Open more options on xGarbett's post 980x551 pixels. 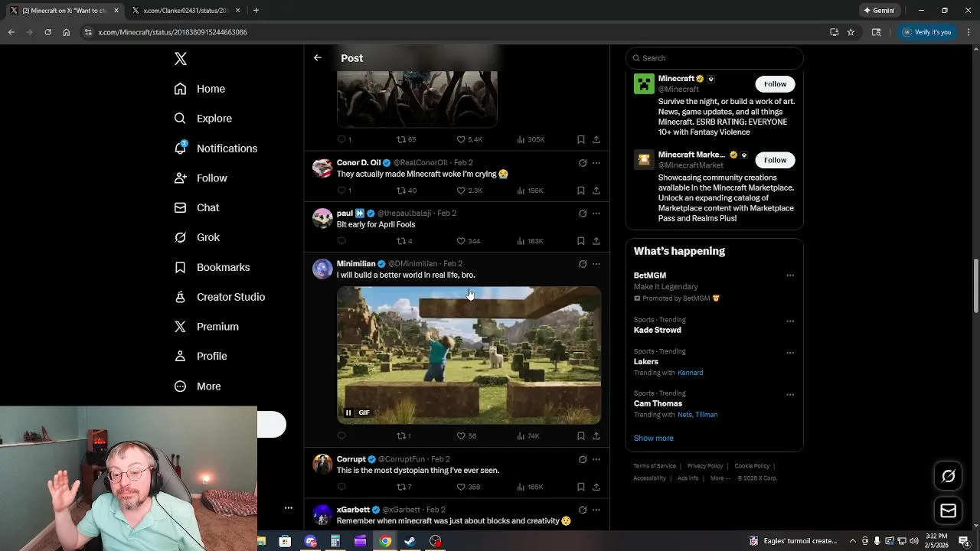click(x=596, y=510)
